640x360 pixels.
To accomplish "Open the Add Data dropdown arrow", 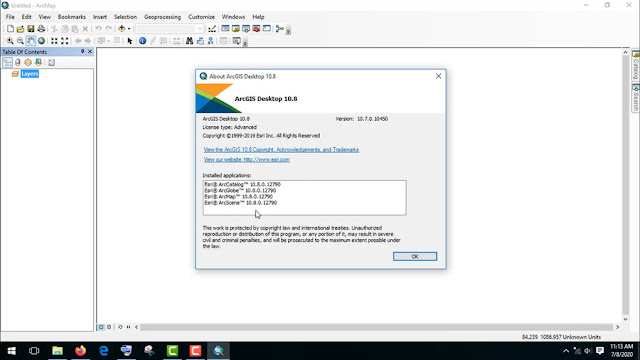I will click(129, 29).
